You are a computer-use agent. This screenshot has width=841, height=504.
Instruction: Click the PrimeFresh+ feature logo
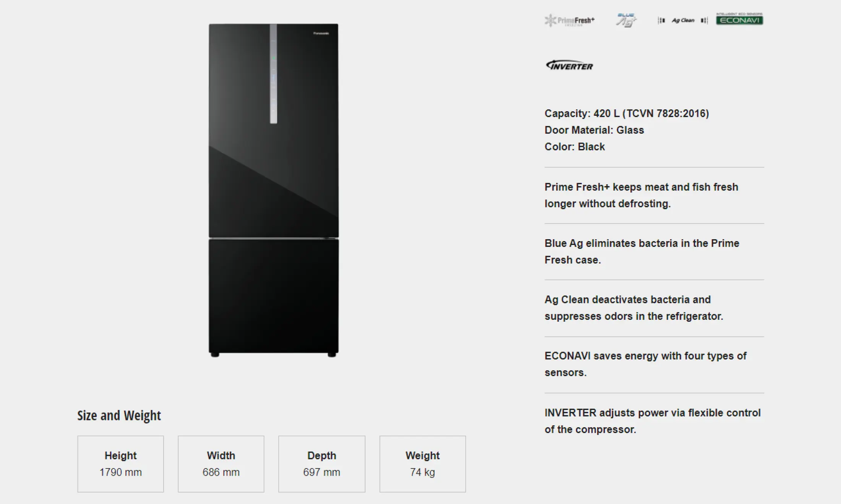click(570, 20)
